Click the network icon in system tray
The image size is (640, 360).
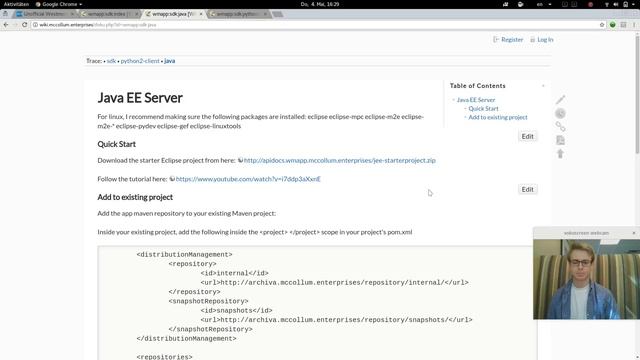607,4
